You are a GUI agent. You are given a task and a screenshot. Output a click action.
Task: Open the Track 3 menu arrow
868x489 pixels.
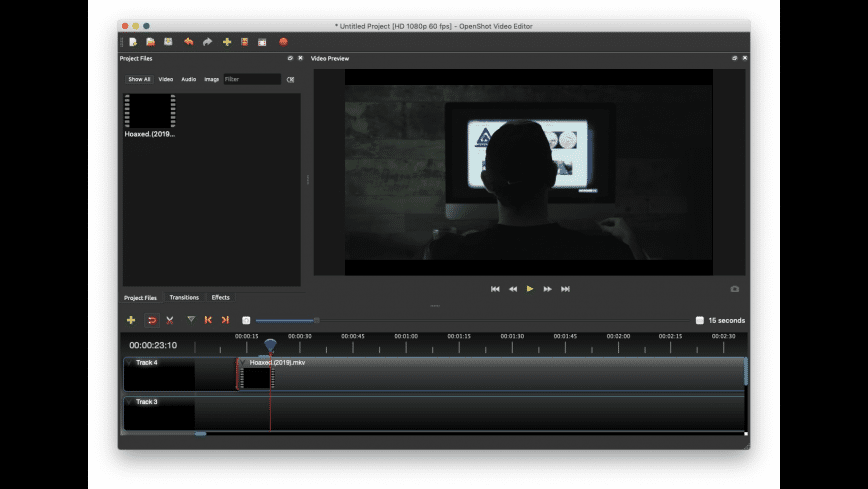[x=129, y=402]
